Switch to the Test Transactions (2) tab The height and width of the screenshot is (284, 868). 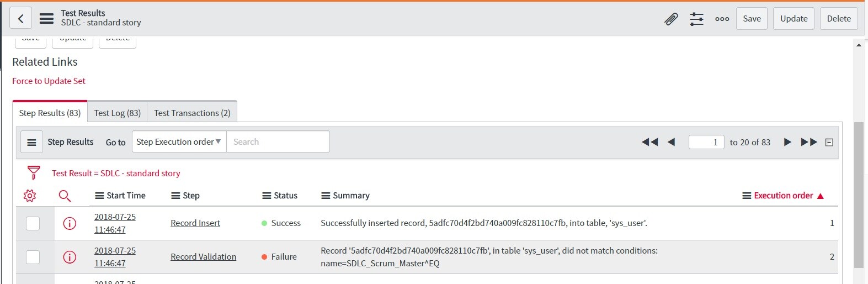point(192,113)
